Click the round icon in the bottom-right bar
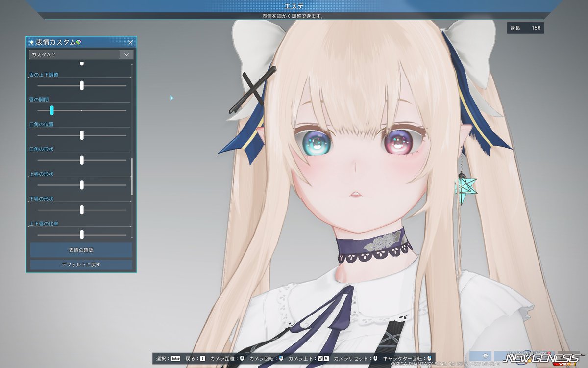This screenshot has width=588, height=368. (x=484, y=357)
